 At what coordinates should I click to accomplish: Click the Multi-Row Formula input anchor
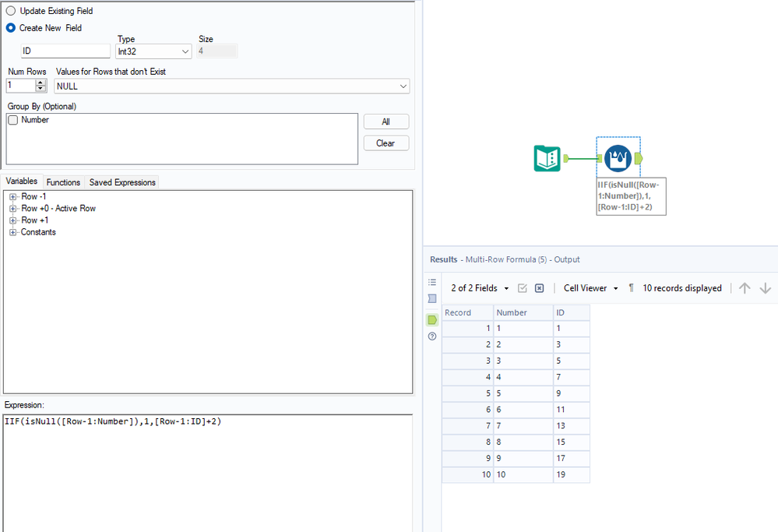[600, 158]
